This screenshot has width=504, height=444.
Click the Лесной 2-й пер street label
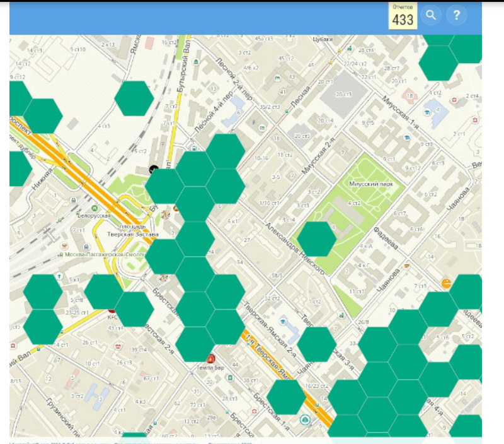(234, 79)
